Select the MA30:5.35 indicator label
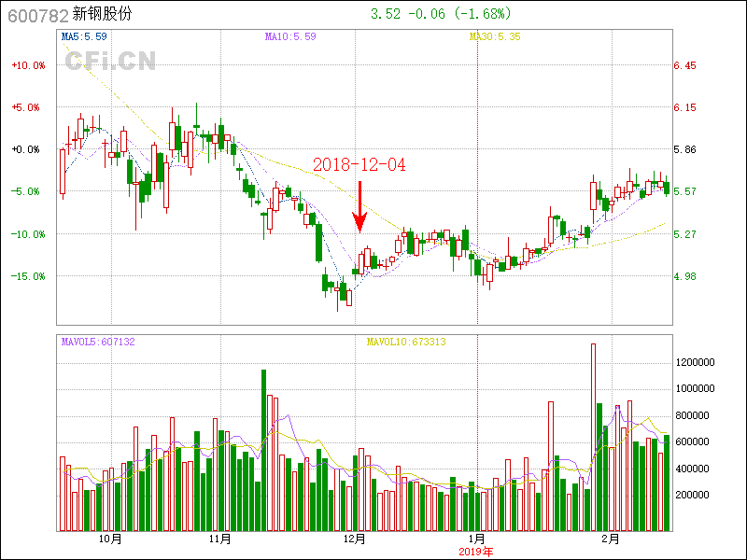747x560 pixels. click(x=494, y=36)
